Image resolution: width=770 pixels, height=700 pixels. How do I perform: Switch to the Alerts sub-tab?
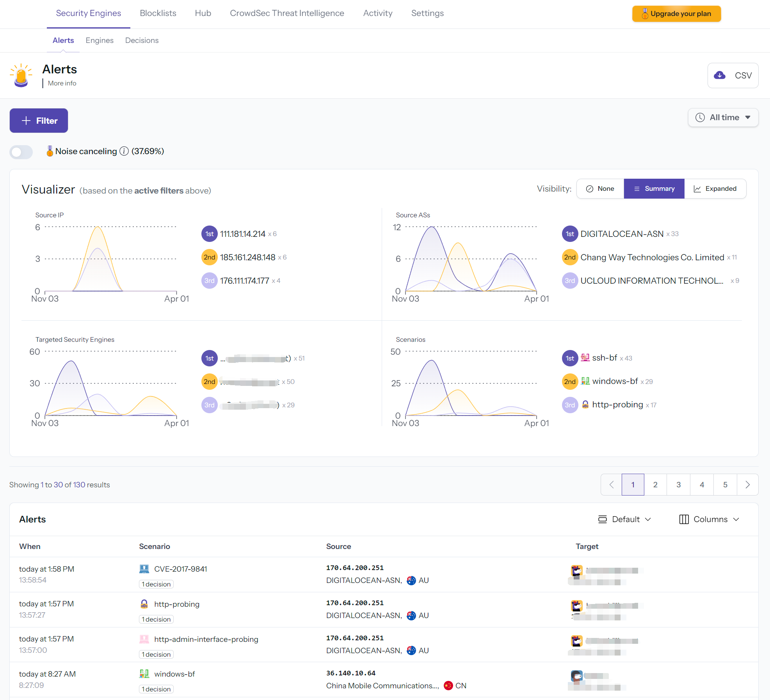(x=63, y=40)
